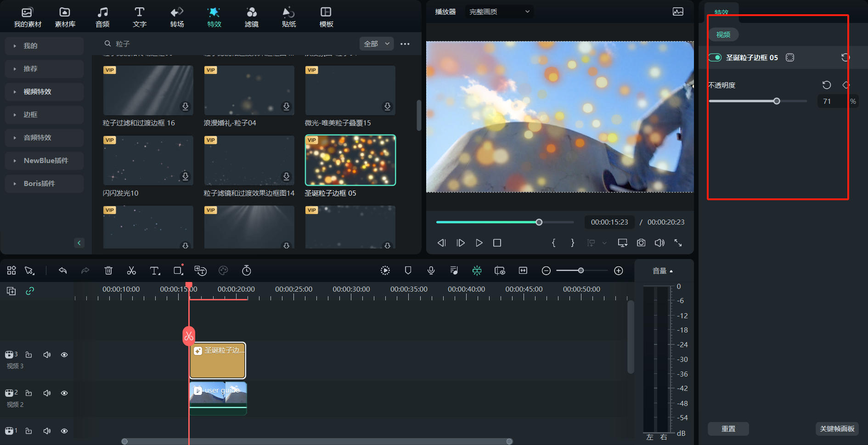Open the 完整画质 quality dropdown
The image size is (868, 445).
pyautogui.click(x=499, y=11)
